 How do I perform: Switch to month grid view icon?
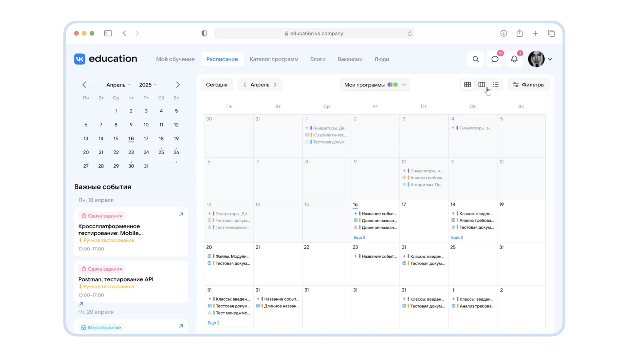point(467,85)
